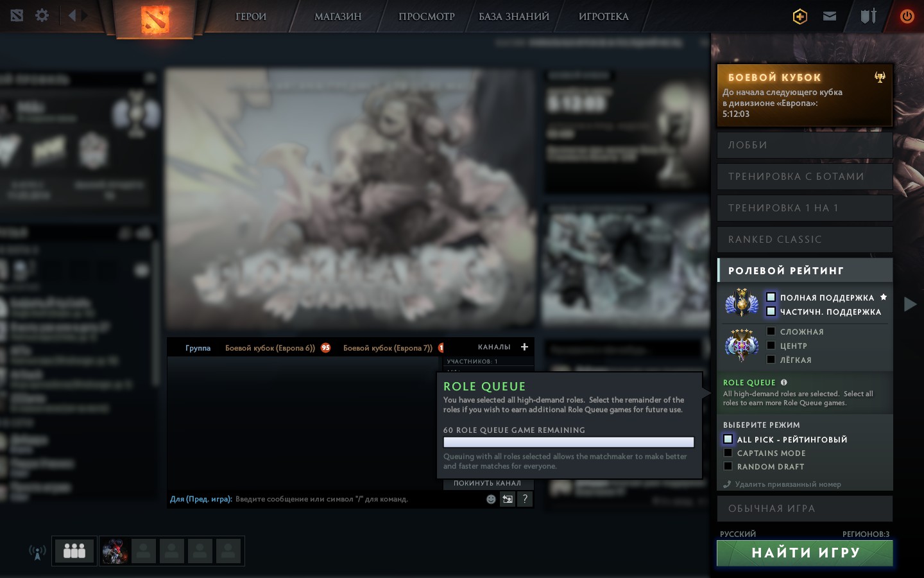The height and width of the screenshot is (578, 924).
Task: Open the Dota Plus shield icon
Action: (800, 17)
